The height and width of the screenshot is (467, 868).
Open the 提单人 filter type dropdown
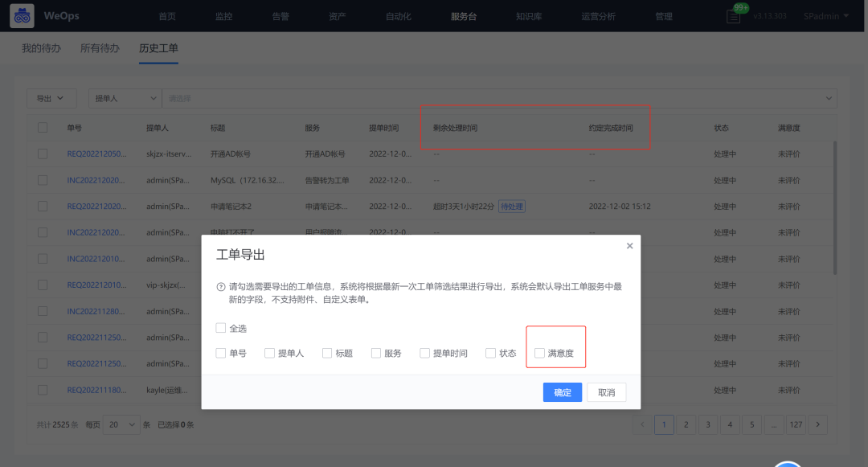125,99
